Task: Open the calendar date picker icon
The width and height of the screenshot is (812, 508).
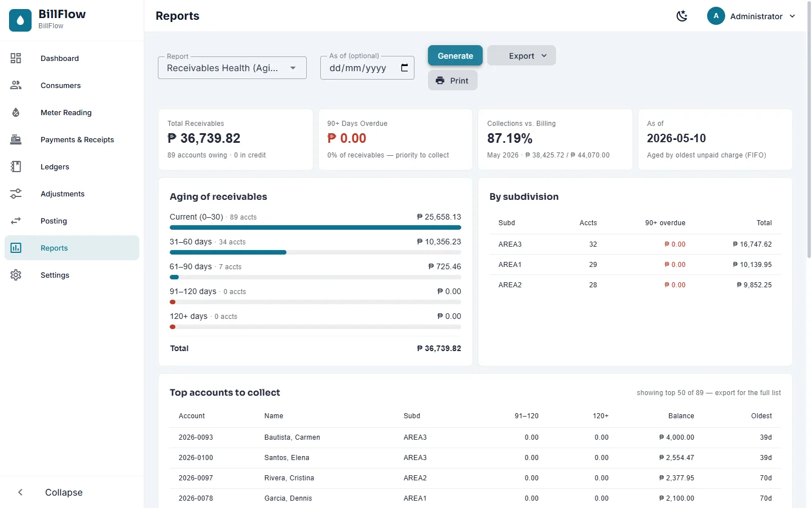Action: pyautogui.click(x=404, y=68)
